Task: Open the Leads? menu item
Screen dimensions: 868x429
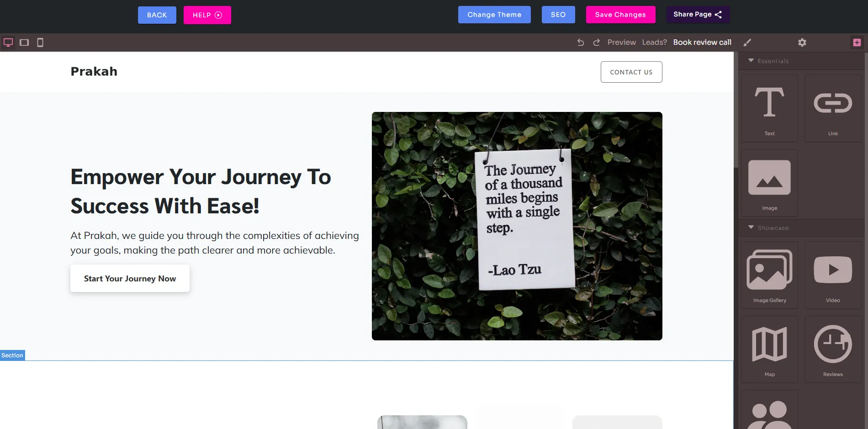Action: coord(654,42)
